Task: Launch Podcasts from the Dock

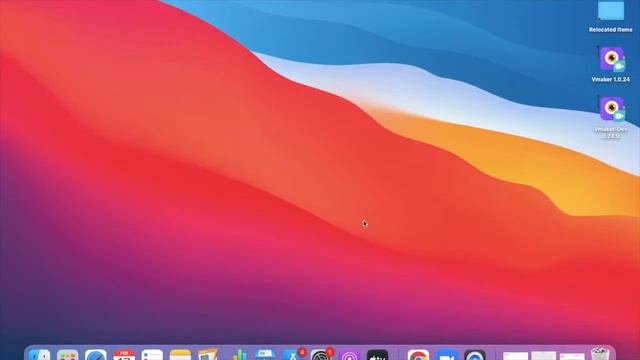Action: (350, 355)
